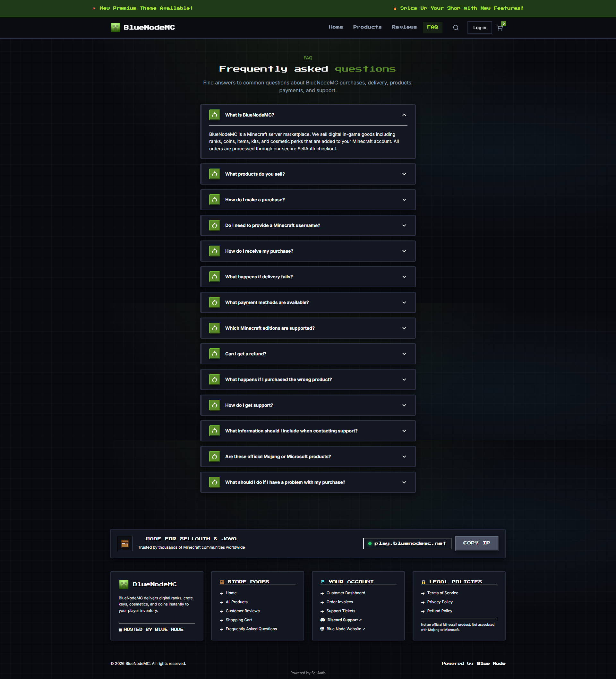The width and height of the screenshot is (616, 679).
Task: Click the Discord icon next to Discord Support
Action: pos(322,620)
